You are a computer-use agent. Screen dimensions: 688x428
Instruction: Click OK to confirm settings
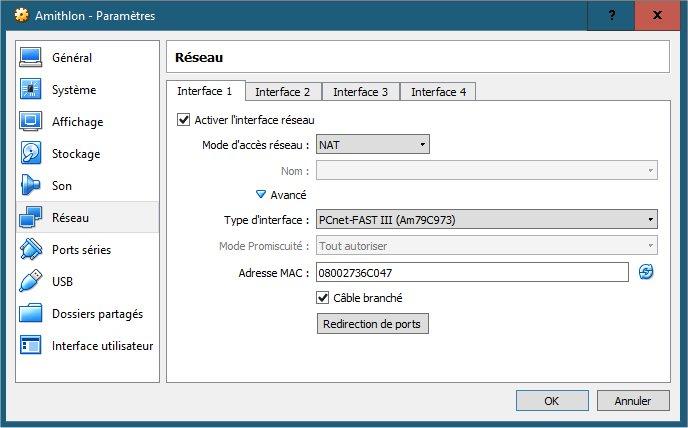pos(552,400)
